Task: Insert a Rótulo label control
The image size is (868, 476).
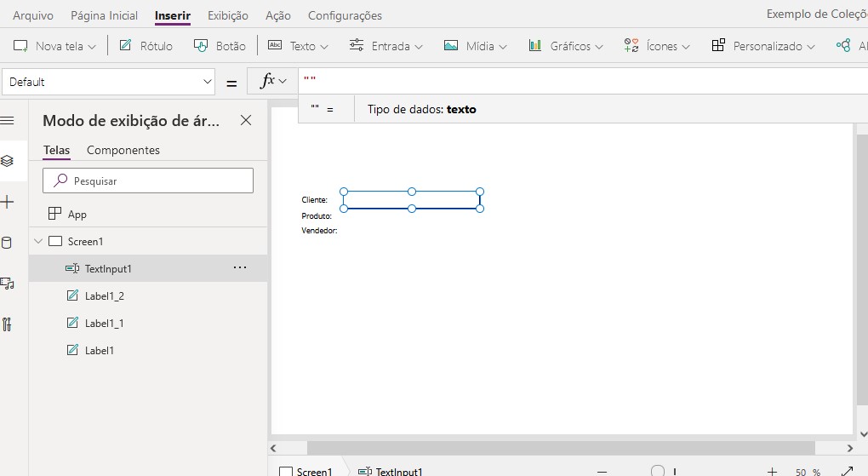Action: click(146, 46)
